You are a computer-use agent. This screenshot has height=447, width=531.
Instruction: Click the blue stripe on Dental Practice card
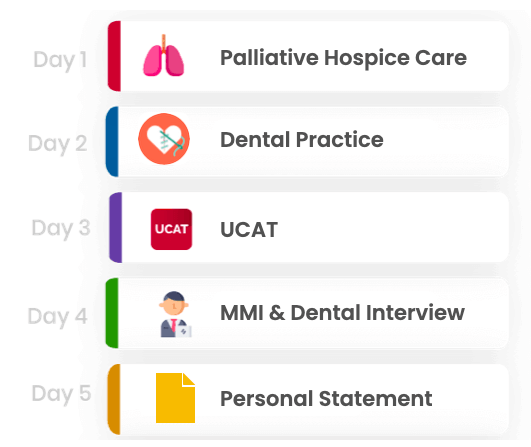coord(112,142)
